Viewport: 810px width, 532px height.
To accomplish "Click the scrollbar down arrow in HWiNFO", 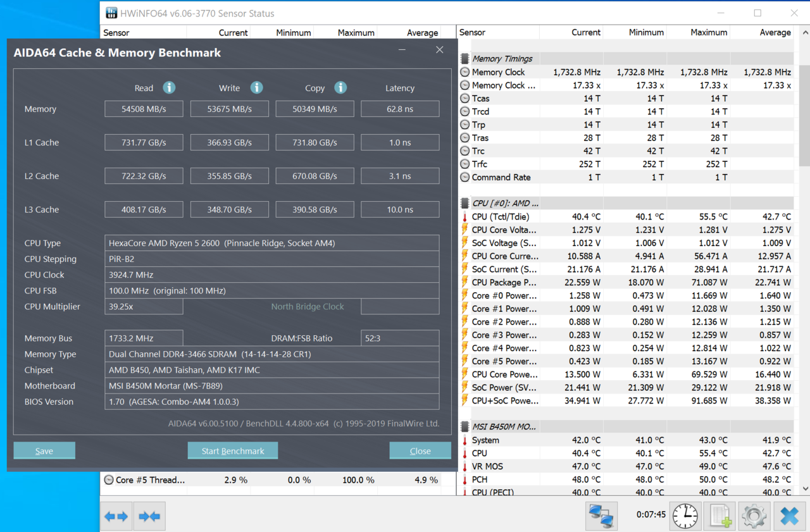I will pos(805,489).
